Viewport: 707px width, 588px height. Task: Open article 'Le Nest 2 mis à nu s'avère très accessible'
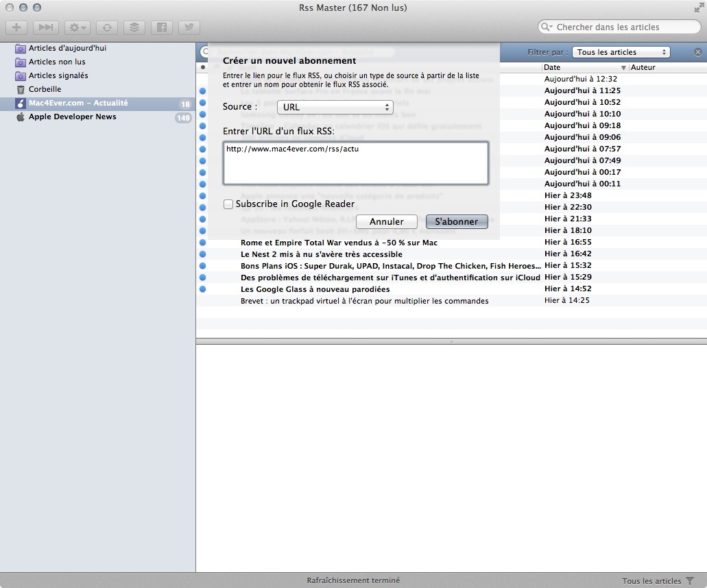(322, 254)
